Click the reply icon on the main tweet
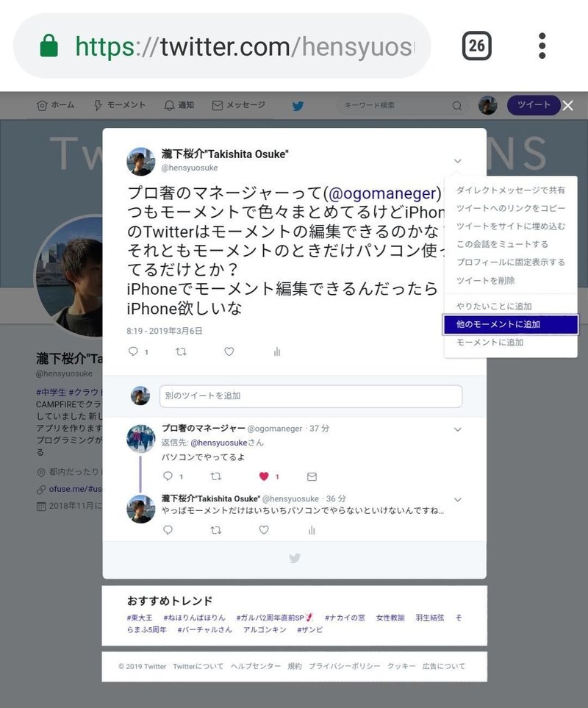The image size is (588, 708). pyautogui.click(x=133, y=351)
